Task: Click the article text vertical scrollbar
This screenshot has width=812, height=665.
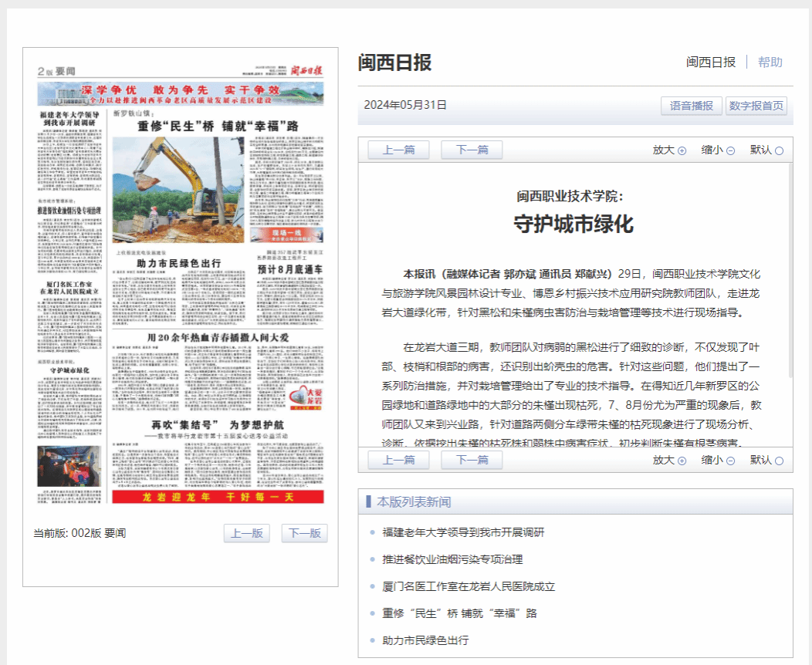Action: [x=790, y=270]
